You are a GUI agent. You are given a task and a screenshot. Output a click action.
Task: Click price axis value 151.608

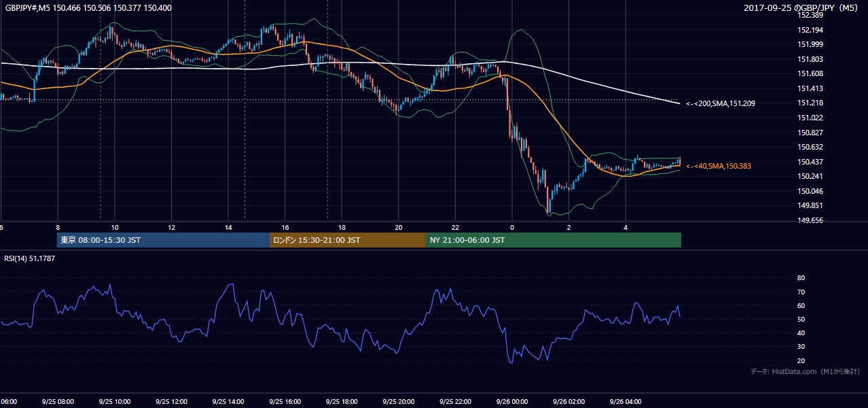point(810,73)
